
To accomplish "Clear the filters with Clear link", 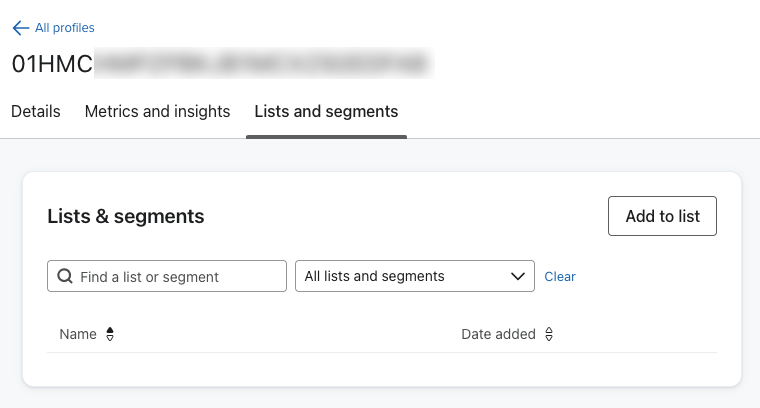I will [560, 277].
